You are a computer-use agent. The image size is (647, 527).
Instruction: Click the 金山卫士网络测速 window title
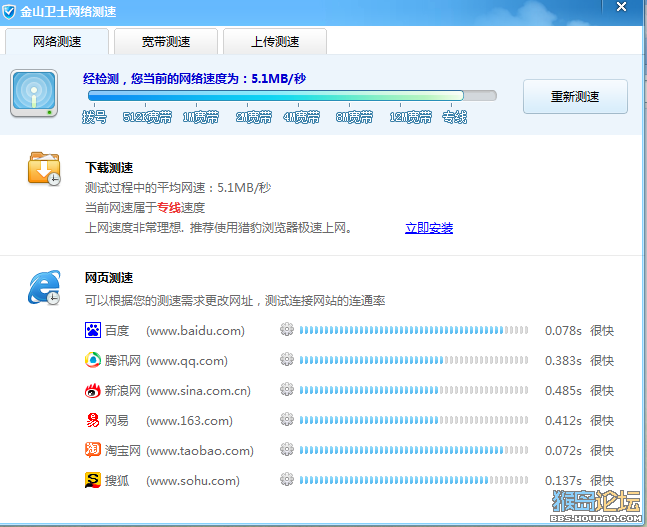coord(68,12)
